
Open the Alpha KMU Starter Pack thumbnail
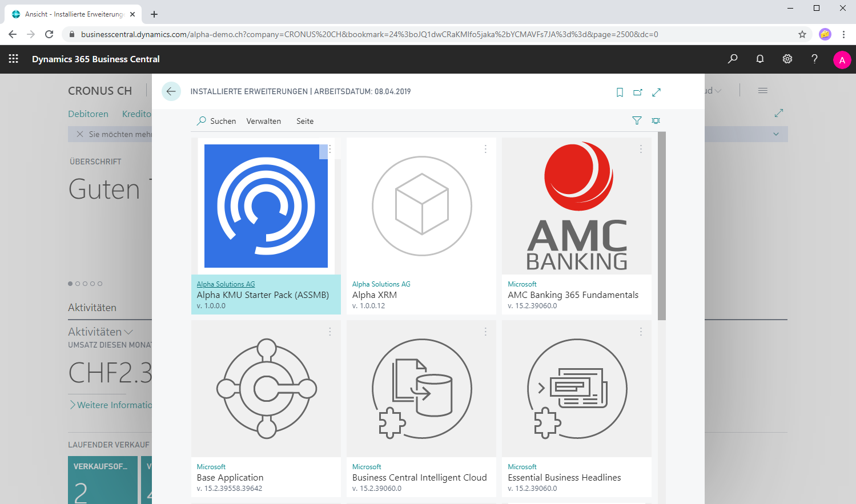pyautogui.click(x=266, y=206)
